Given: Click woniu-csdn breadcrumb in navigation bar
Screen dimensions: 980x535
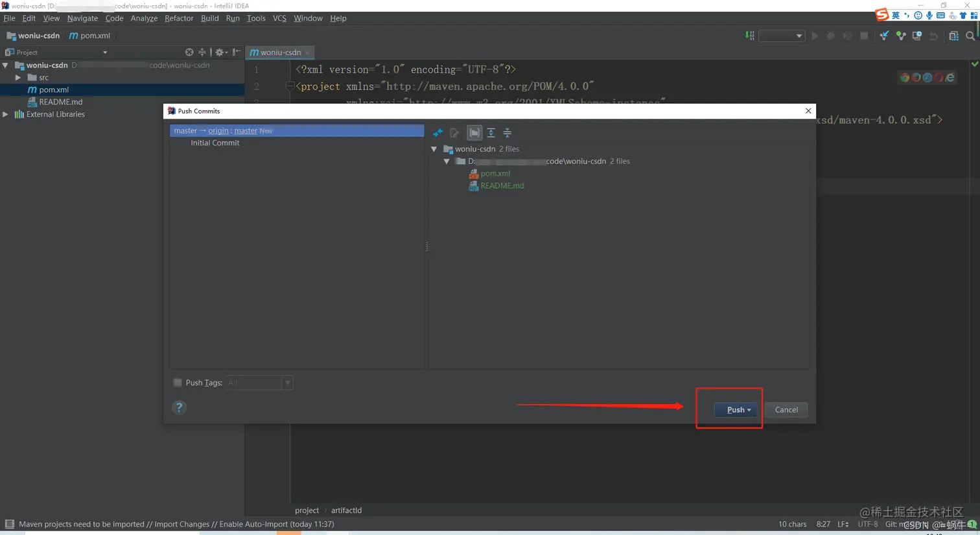Looking at the screenshot, I should 33,36.
